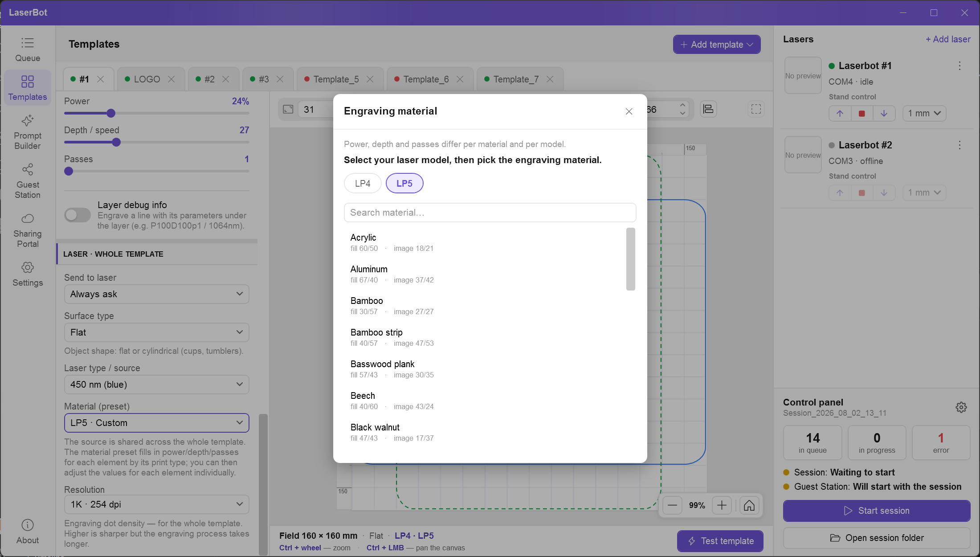Open the Queue sidebar section
Image resolution: width=980 pixels, height=557 pixels.
click(28, 49)
